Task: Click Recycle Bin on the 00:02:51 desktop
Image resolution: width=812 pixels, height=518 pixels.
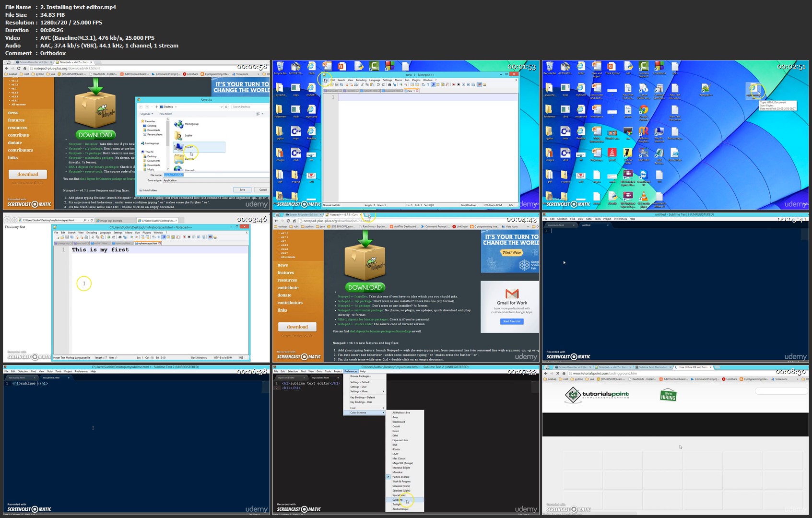Action: 550,68
